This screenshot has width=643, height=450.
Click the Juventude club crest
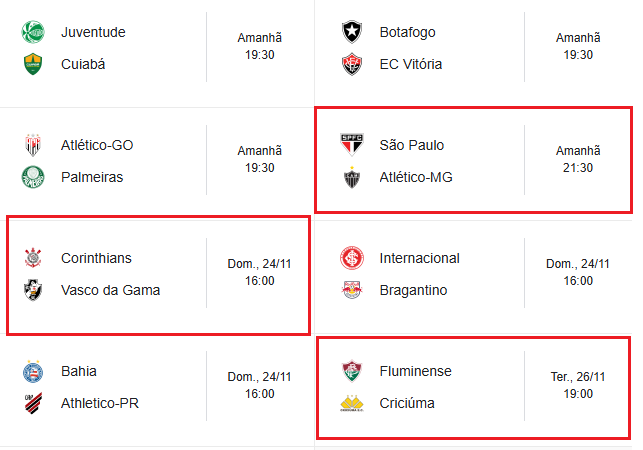click(33, 32)
